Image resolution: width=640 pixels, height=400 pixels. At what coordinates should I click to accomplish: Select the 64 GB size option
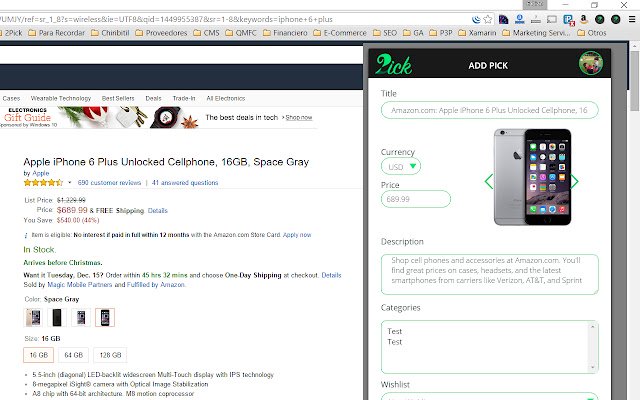tap(73, 355)
